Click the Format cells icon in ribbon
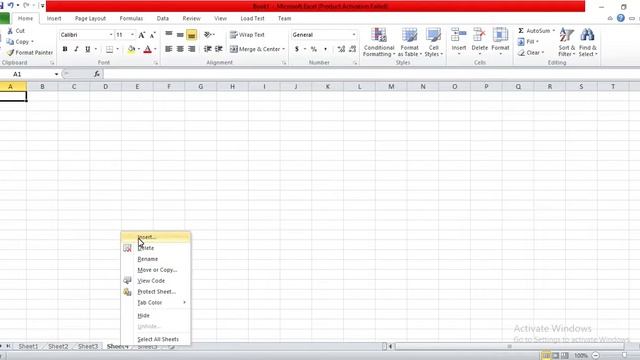 (x=500, y=36)
